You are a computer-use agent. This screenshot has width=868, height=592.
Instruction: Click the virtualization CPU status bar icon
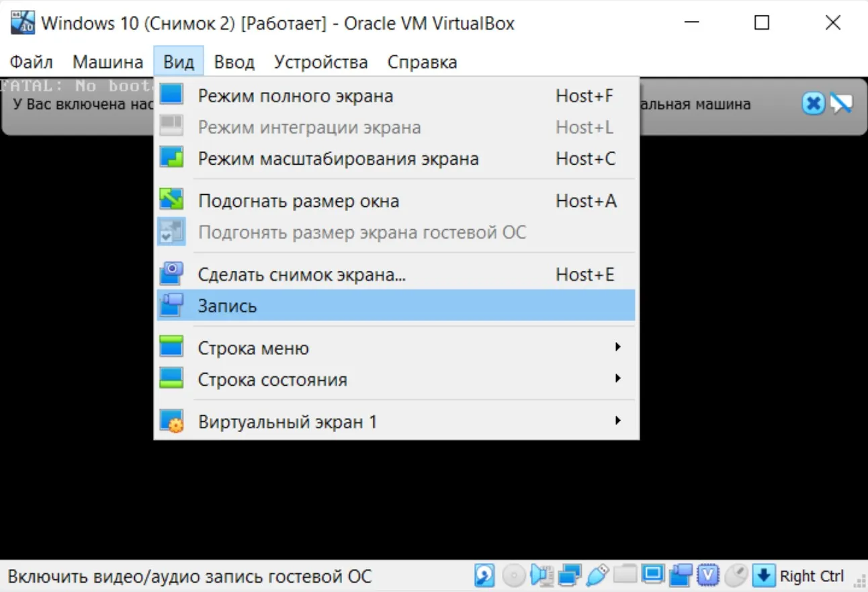pos(709,575)
